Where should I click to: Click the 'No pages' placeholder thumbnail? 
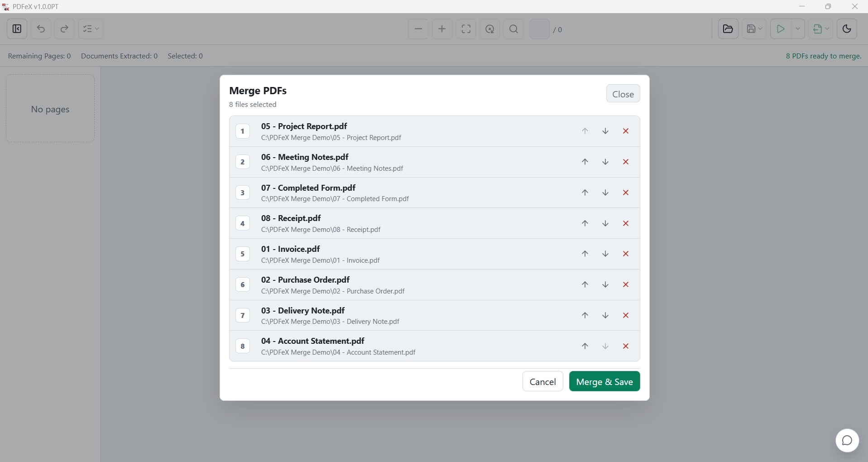click(x=50, y=109)
